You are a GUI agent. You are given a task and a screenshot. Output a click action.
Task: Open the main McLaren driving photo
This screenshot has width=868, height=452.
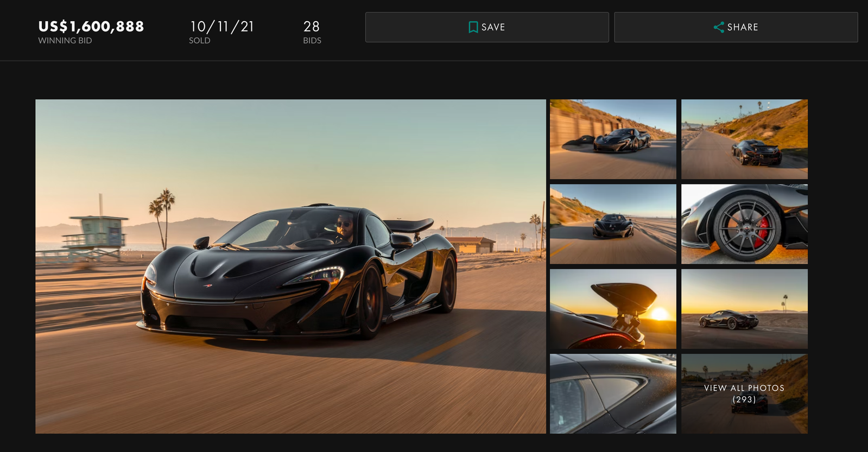[x=290, y=266]
